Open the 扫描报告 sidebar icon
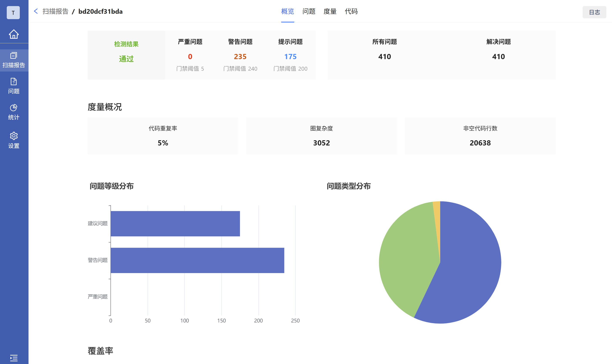Image resolution: width=612 pixels, height=364 pixels. pos(14,56)
